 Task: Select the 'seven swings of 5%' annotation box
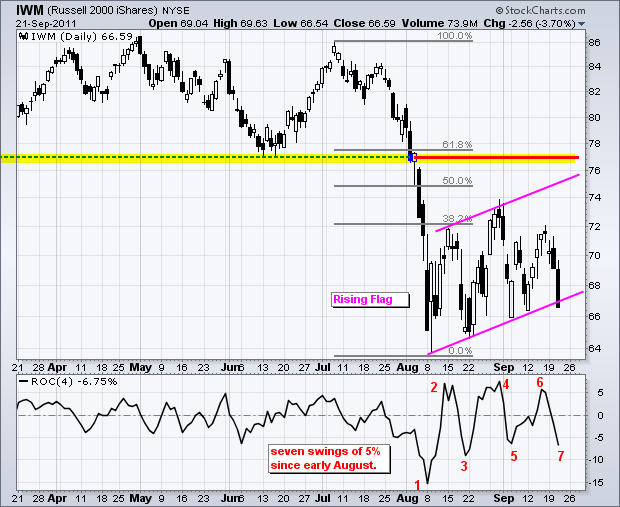pyautogui.click(x=330, y=458)
